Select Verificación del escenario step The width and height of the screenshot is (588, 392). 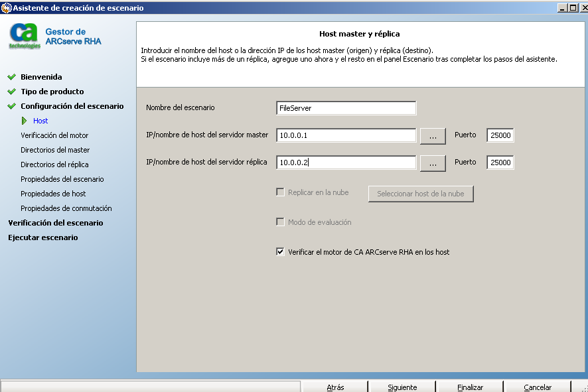56,223
